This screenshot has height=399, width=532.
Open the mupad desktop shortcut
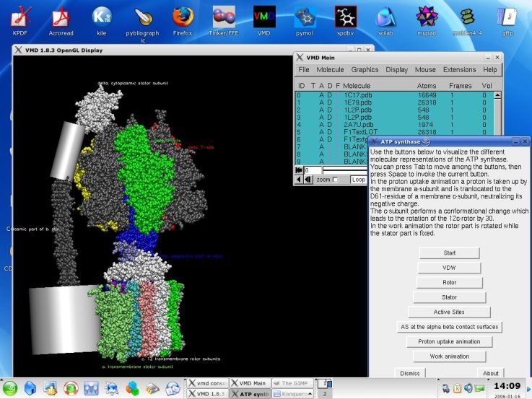(427, 21)
